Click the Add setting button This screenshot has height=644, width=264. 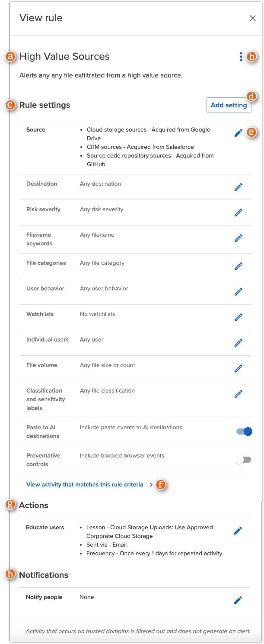point(229,105)
